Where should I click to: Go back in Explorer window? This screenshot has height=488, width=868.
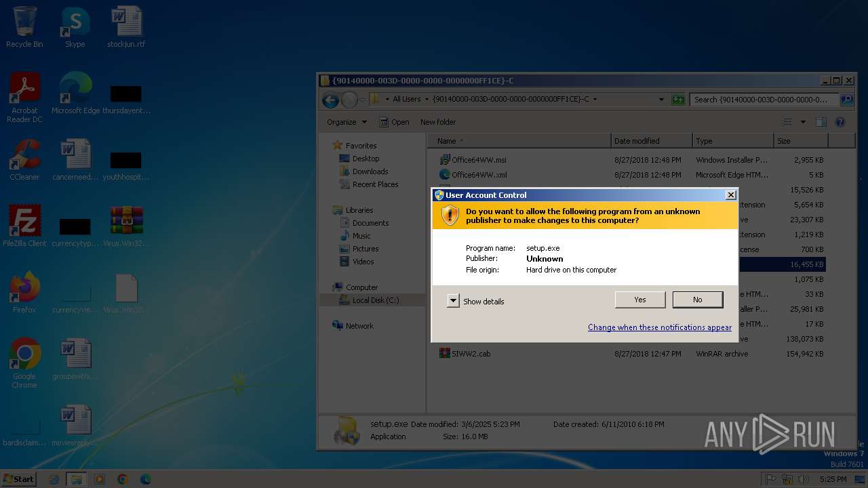pyautogui.click(x=330, y=100)
